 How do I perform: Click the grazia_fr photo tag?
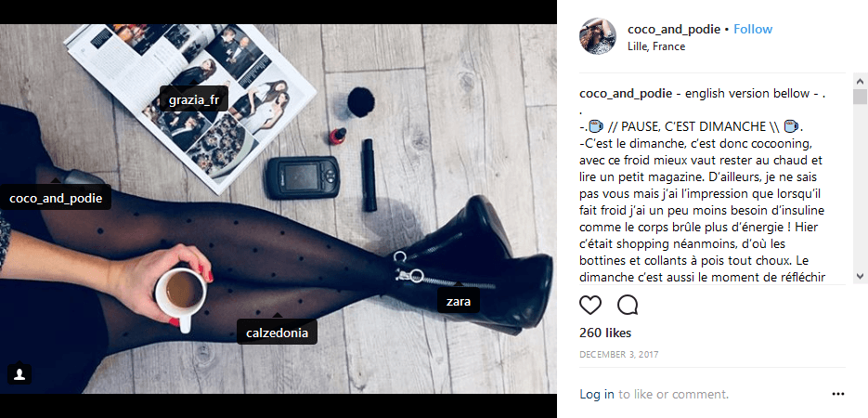click(194, 100)
